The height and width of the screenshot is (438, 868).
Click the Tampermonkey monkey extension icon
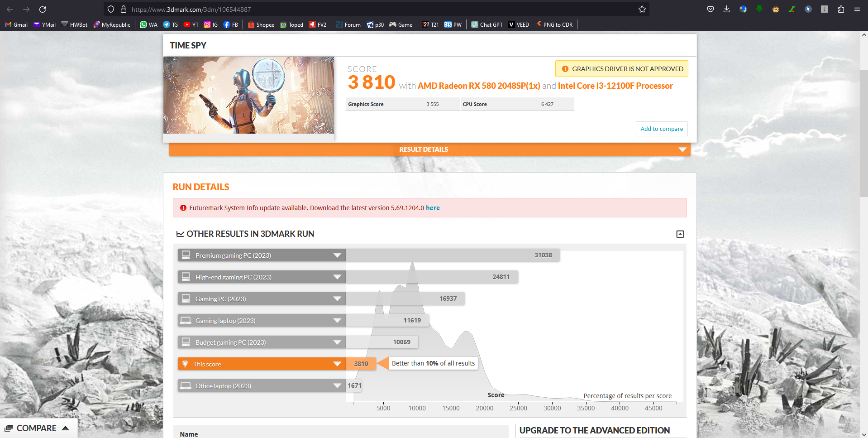pos(776,9)
